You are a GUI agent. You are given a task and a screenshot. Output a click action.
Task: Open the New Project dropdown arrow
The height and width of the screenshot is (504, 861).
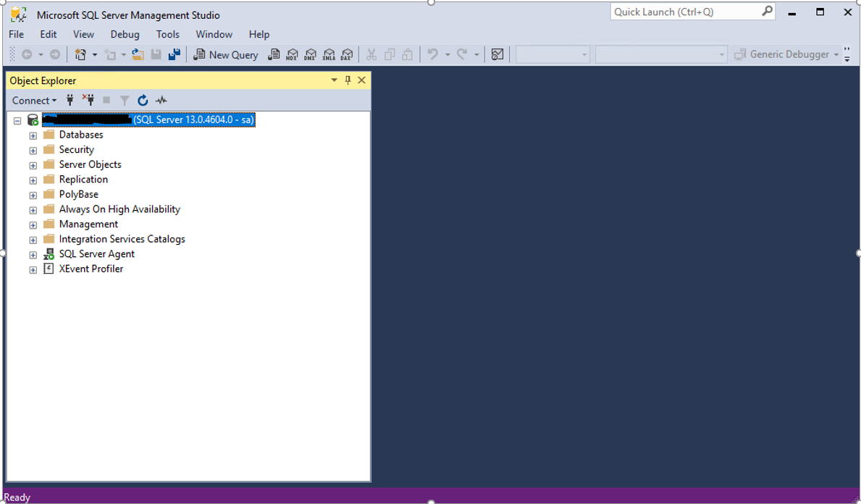tap(94, 54)
